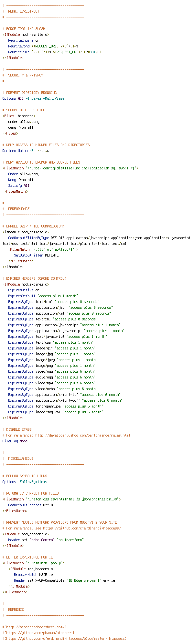
Task: Click 'Options All -Indexes -MultiViews' line
Action: 33,98
